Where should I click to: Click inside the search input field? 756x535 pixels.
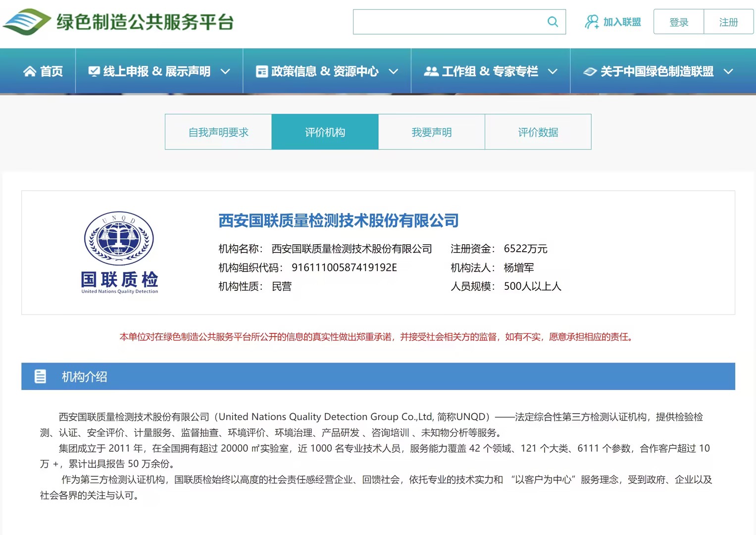(x=446, y=22)
